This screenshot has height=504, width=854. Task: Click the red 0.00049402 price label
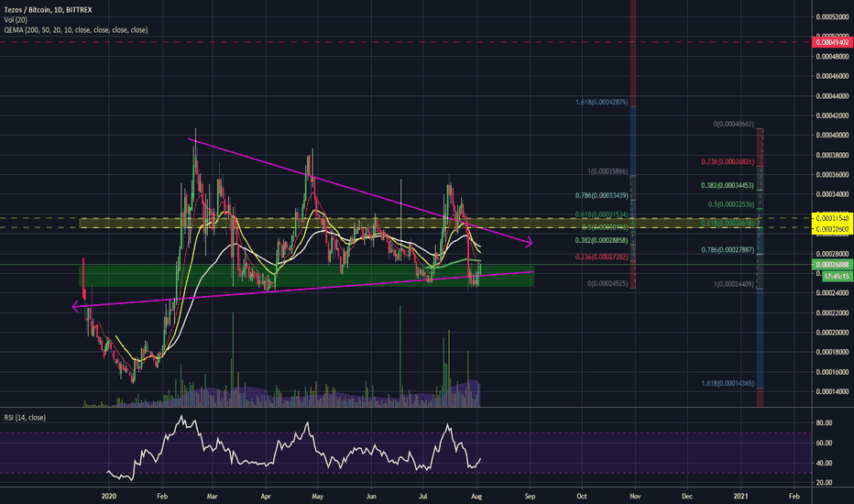[x=832, y=42]
